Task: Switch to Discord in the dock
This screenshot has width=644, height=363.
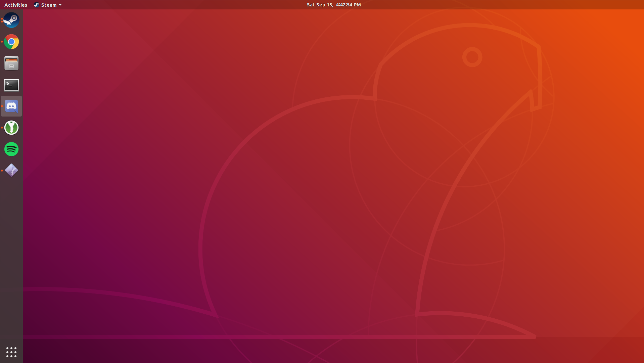Action: coord(11,106)
